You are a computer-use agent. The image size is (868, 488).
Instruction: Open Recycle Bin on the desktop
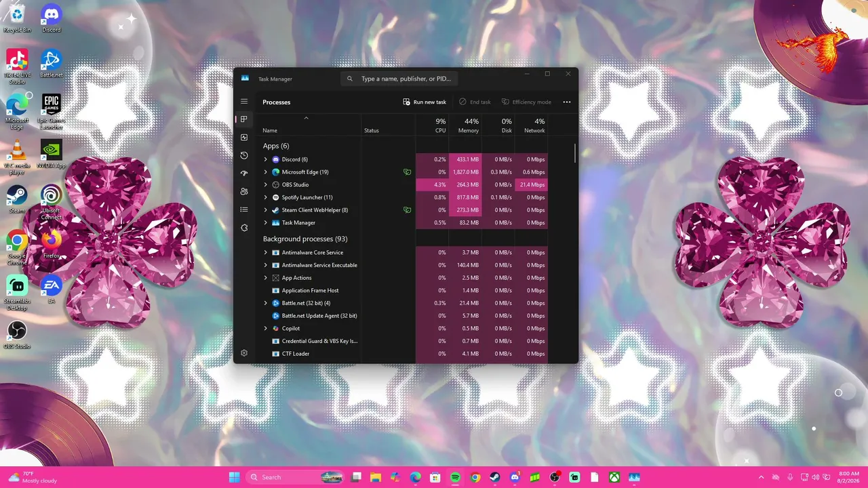coord(17,18)
